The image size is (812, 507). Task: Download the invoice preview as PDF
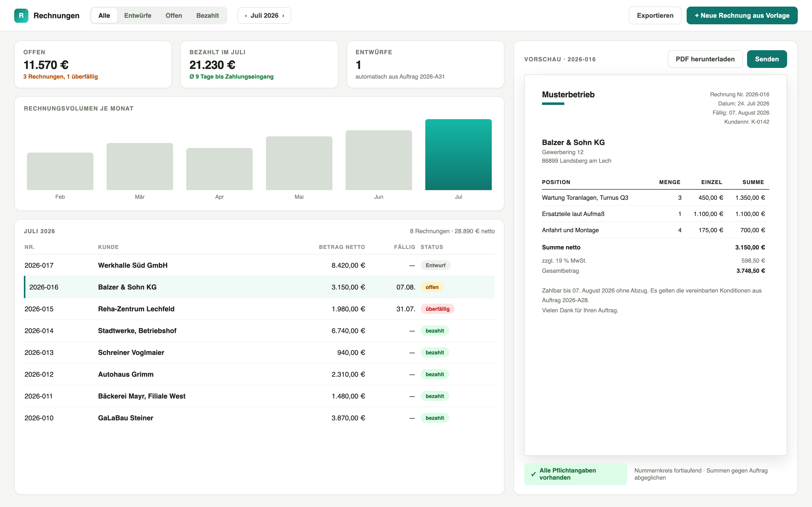click(705, 59)
